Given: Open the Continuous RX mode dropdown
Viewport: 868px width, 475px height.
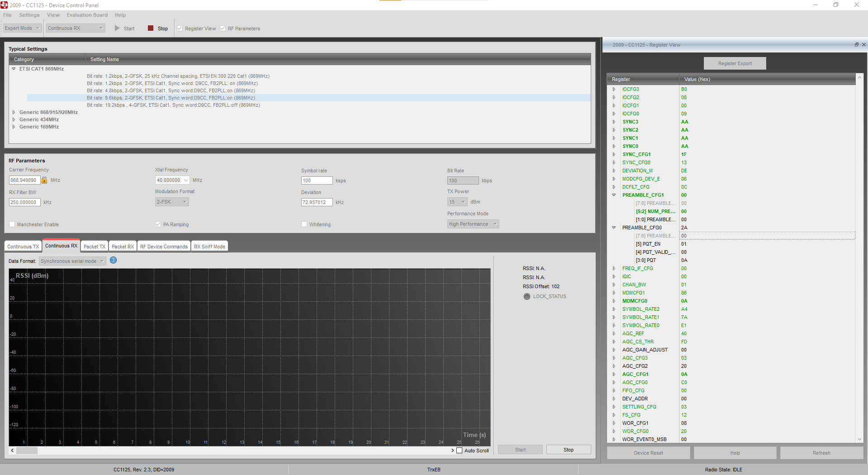Looking at the screenshot, I should tap(76, 28).
